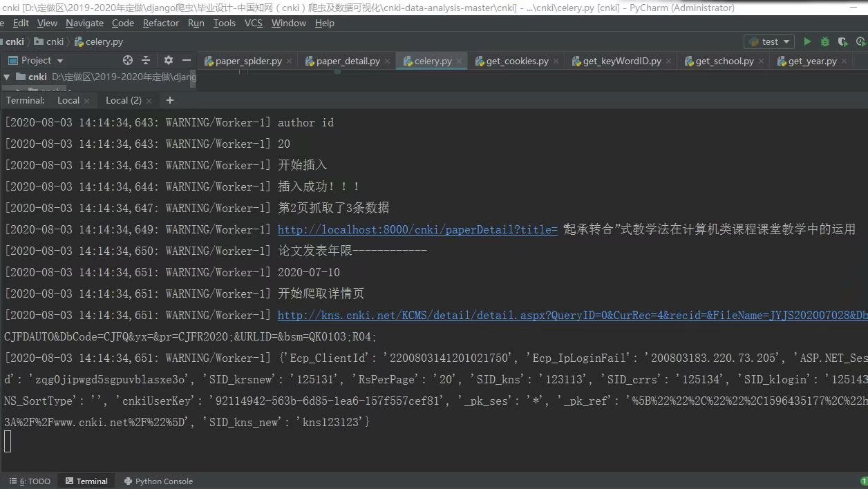Start debugging with the bug icon
Viewport: 868px width, 489px height.
tap(824, 41)
